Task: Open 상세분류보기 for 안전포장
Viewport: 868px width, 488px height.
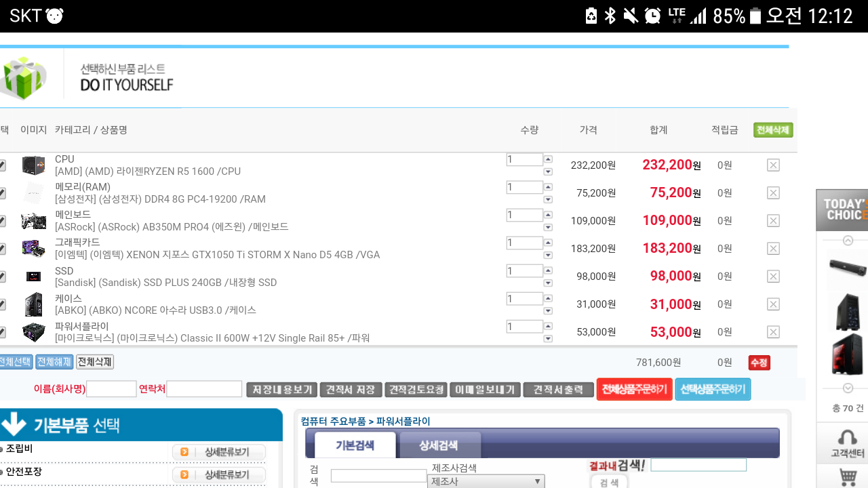Action: [x=219, y=475]
